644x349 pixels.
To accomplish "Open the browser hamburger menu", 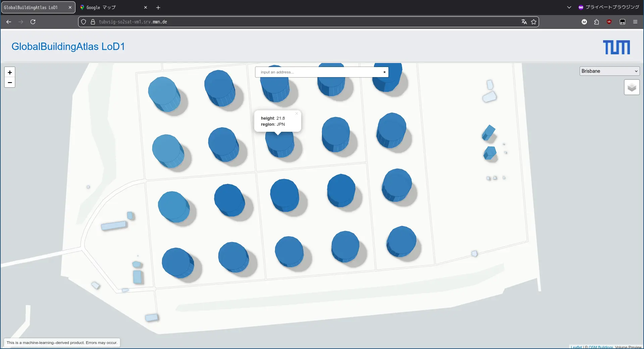I will click(x=635, y=22).
